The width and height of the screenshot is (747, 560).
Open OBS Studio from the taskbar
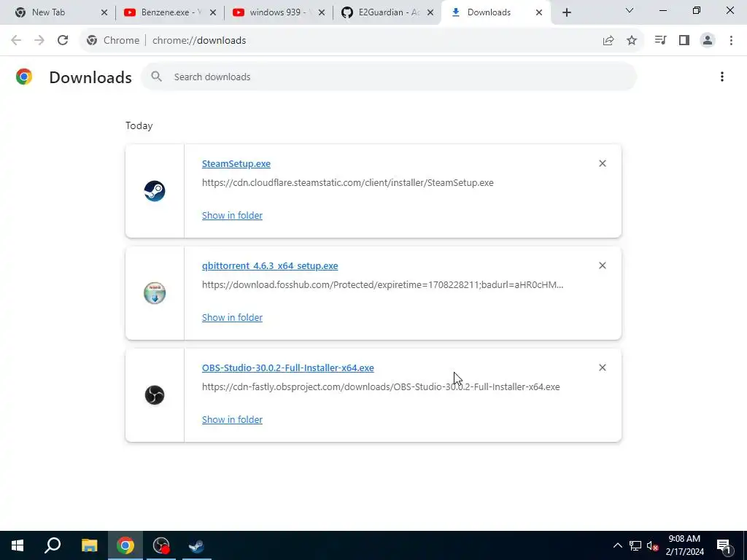(x=161, y=545)
